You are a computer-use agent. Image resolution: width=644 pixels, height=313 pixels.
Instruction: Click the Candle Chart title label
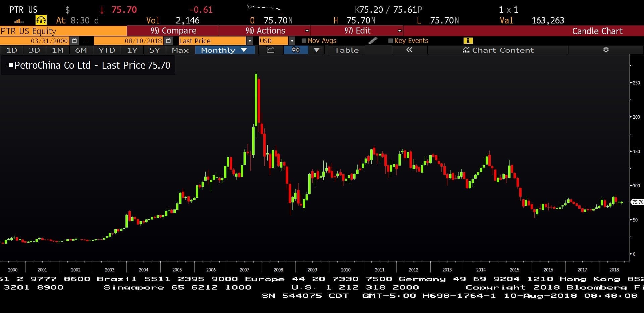pyautogui.click(x=597, y=31)
